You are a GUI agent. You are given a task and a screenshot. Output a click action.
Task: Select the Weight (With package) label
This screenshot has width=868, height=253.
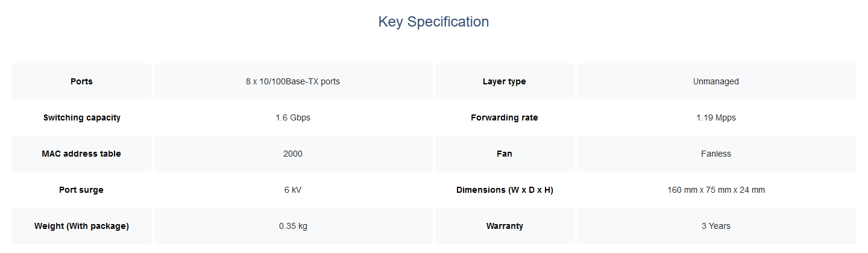coord(81,226)
